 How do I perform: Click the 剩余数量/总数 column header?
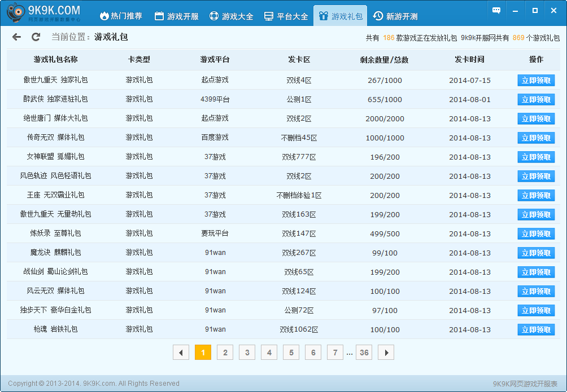[x=385, y=60]
